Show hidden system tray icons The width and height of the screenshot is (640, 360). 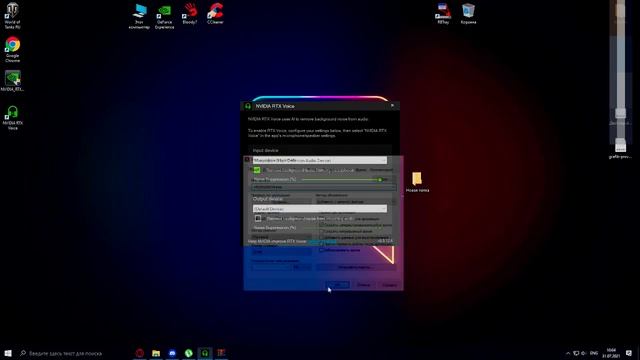click(568, 353)
